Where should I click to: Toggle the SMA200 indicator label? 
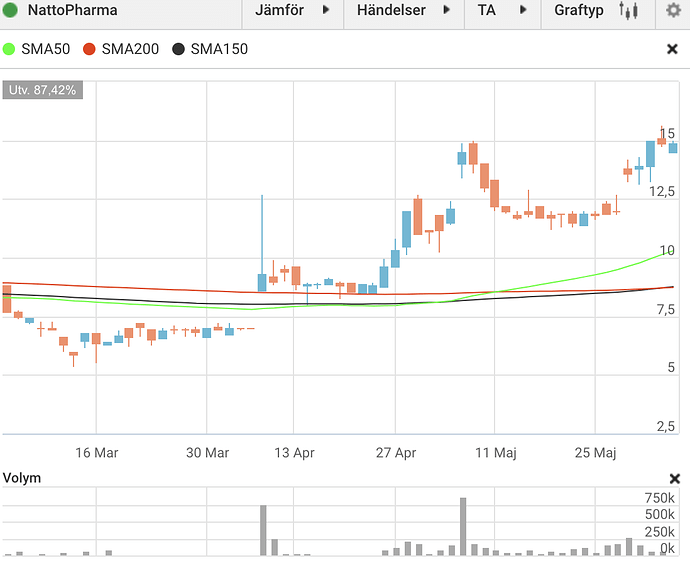[x=130, y=49]
